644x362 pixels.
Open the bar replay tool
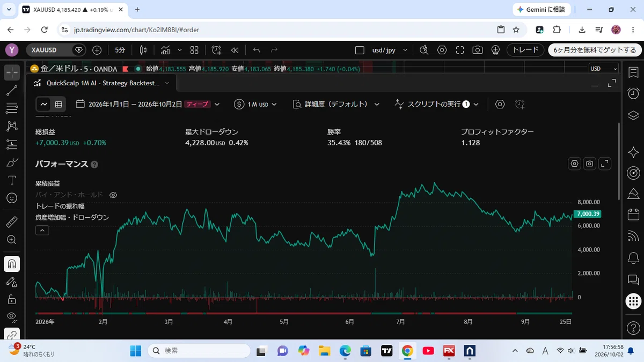(x=235, y=50)
